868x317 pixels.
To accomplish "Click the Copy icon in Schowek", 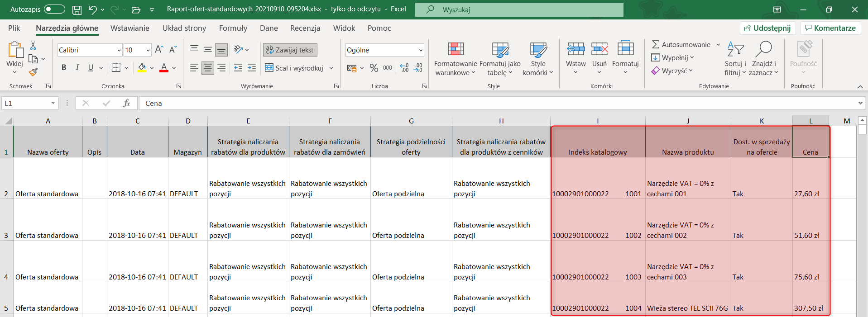I will (x=33, y=59).
